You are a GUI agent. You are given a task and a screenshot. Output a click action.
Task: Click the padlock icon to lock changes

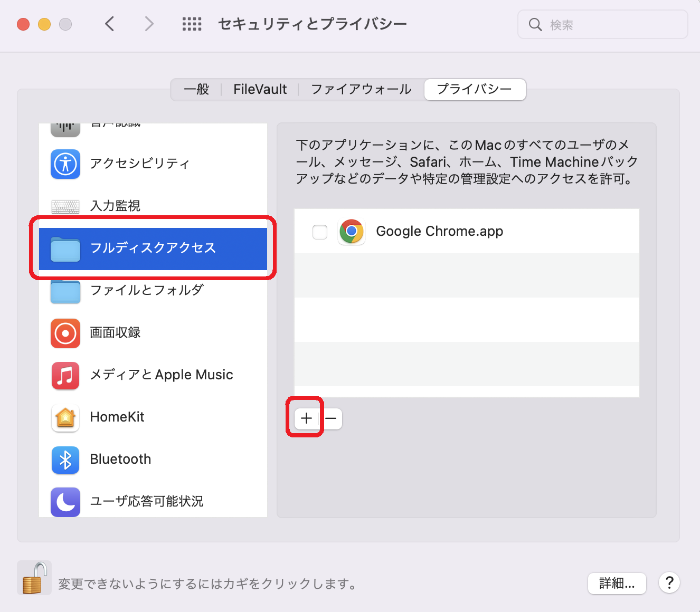tap(34, 578)
